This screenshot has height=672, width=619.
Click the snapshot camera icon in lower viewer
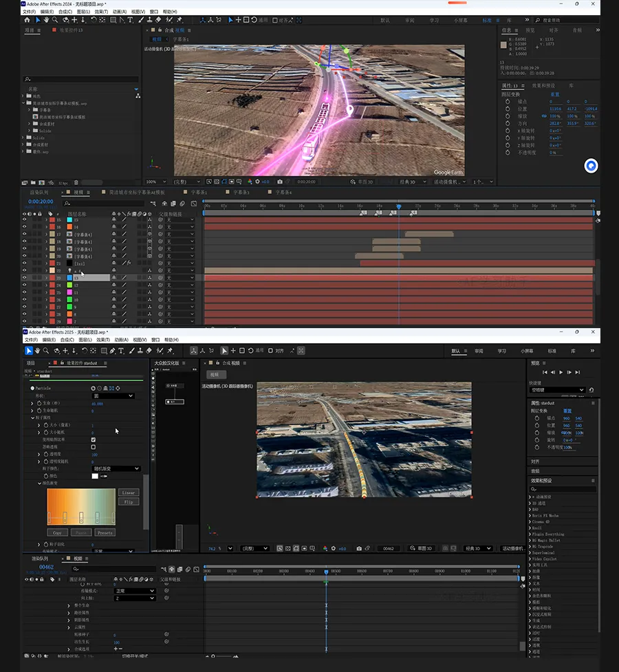pyautogui.click(x=359, y=548)
